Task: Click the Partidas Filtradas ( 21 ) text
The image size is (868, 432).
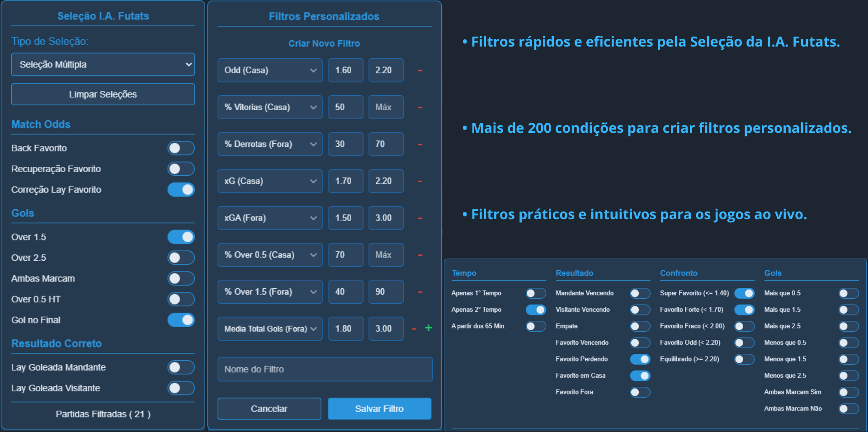Action: [x=103, y=414]
